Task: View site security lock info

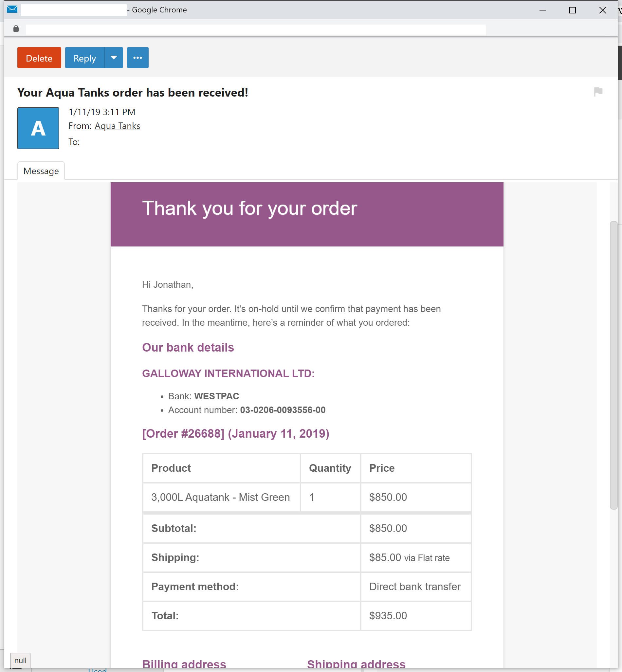Action: coord(16,28)
